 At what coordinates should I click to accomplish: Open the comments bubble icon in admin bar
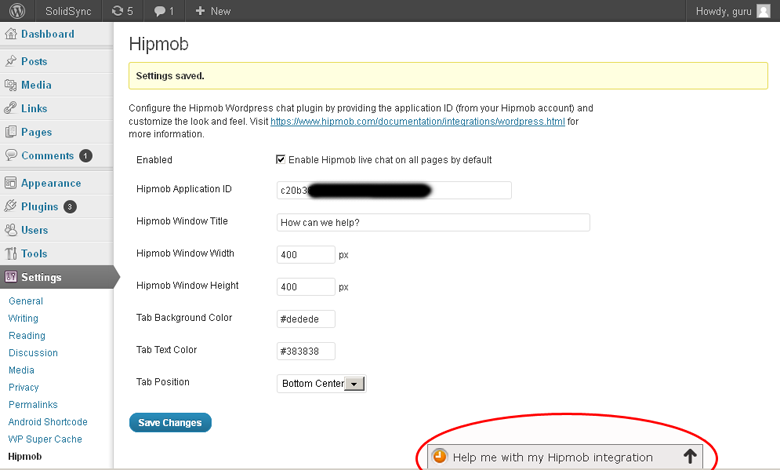(159, 11)
